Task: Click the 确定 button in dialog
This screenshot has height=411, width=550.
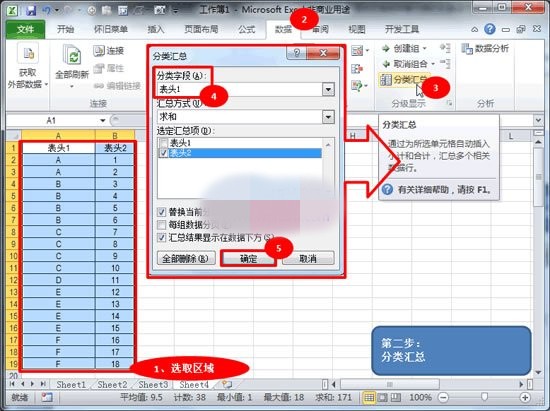Action: pos(249,259)
